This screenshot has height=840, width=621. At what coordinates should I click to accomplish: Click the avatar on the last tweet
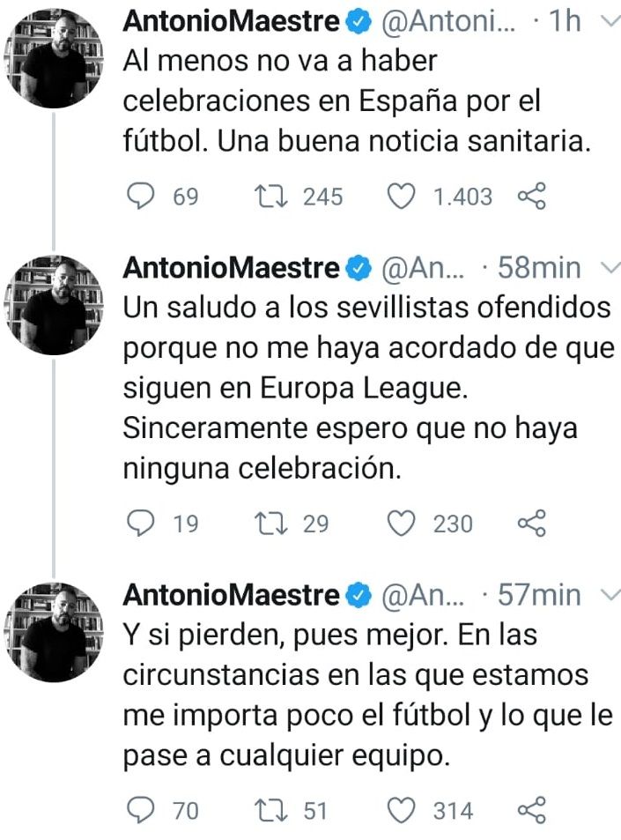click(x=53, y=628)
